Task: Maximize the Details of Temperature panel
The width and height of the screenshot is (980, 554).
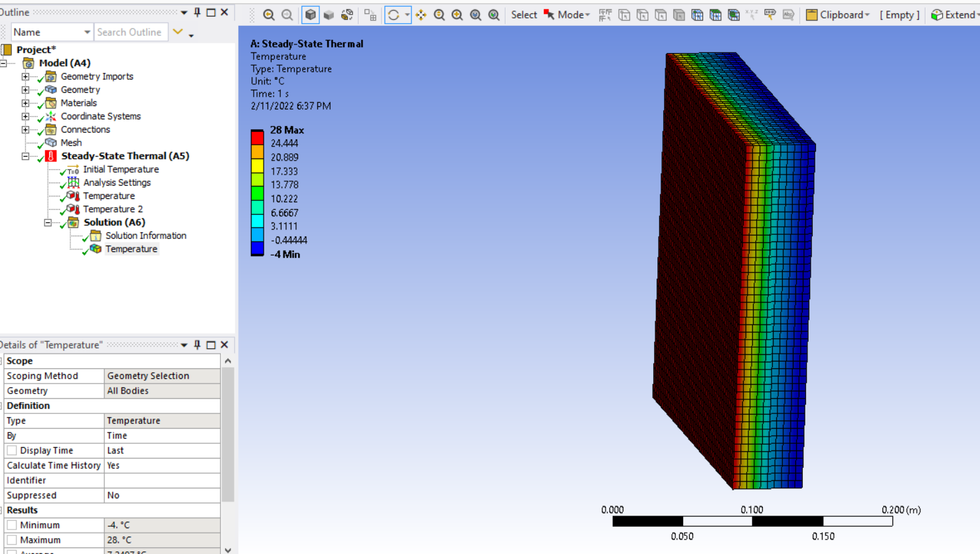Action: pos(210,344)
